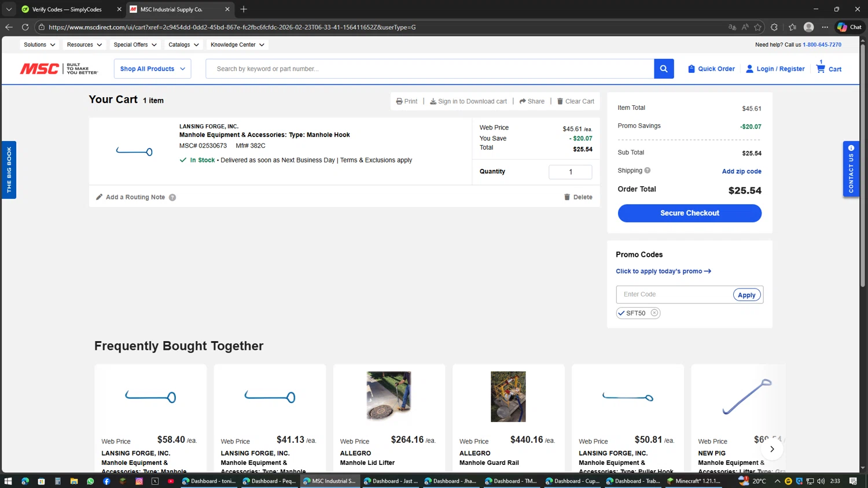Expand the Special Offers menu
The image size is (868, 488).
pyautogui.click(x=135, y=45)
